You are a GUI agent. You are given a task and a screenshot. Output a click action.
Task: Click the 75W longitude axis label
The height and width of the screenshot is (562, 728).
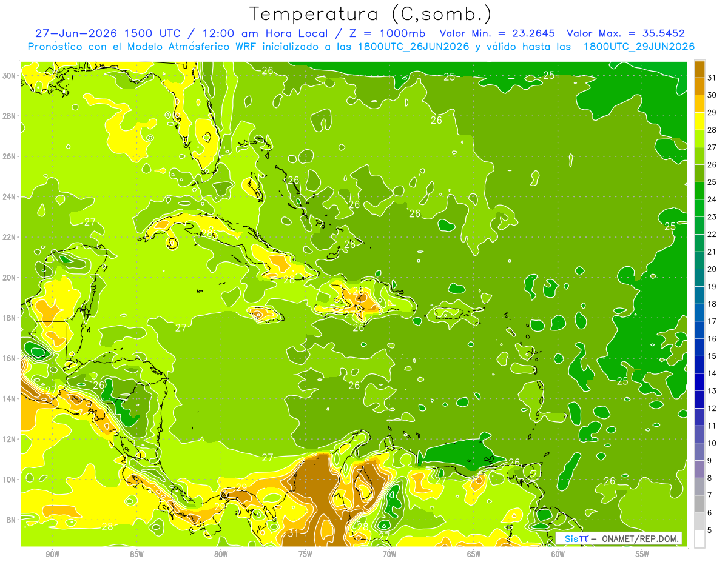pyautogui.click(x=305, y=555)
